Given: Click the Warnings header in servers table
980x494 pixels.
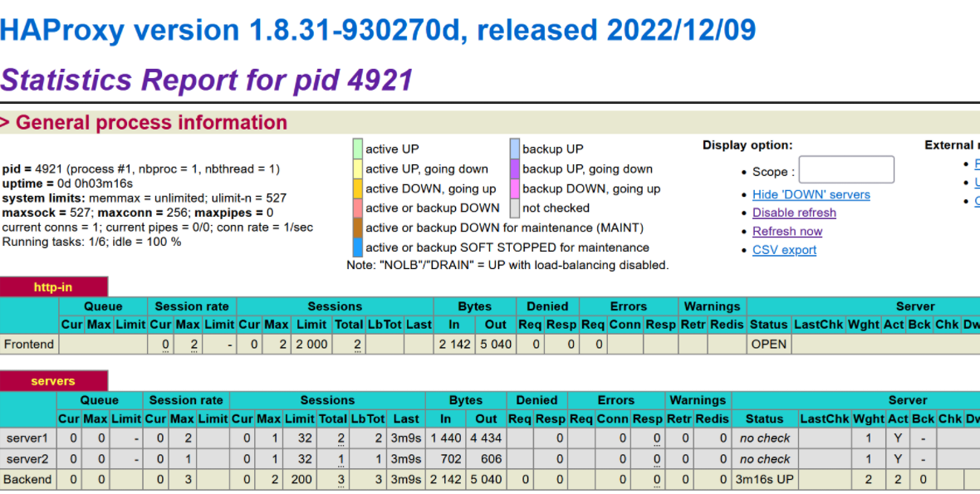Looking at the screenshot, I should 698,400.
